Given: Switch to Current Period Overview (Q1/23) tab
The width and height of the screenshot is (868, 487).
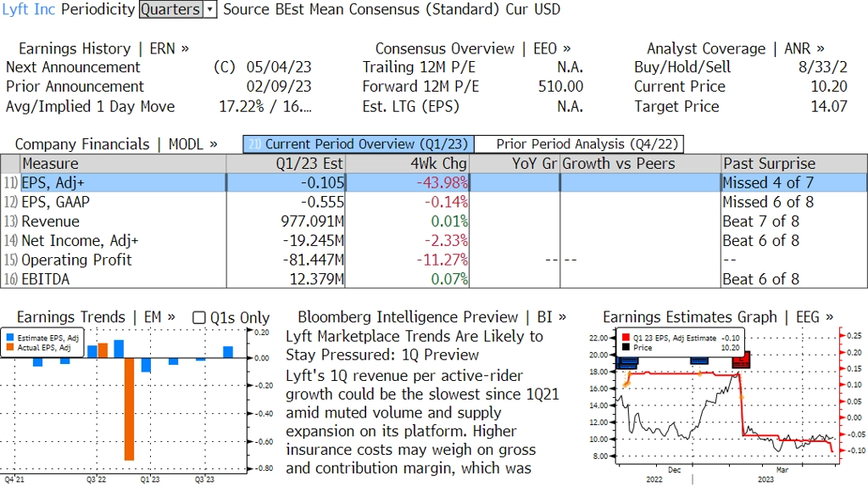Looking at the screenshot, I should [359, 144].
